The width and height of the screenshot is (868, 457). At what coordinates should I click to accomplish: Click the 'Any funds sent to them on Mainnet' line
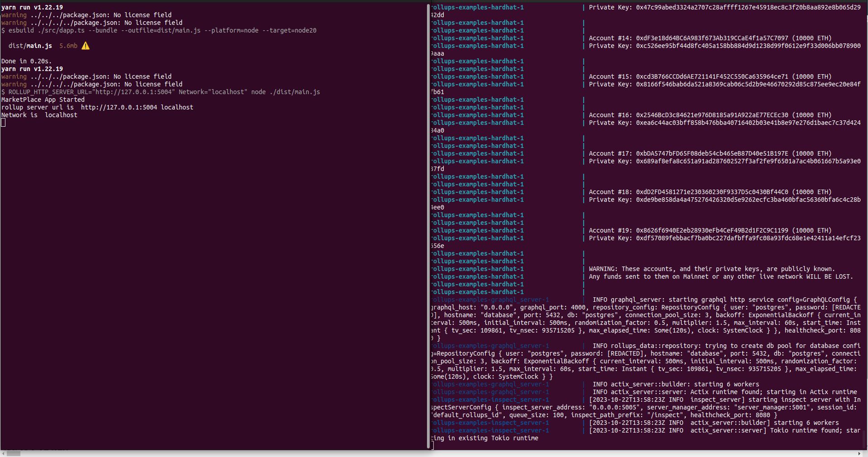pos(721,276)
